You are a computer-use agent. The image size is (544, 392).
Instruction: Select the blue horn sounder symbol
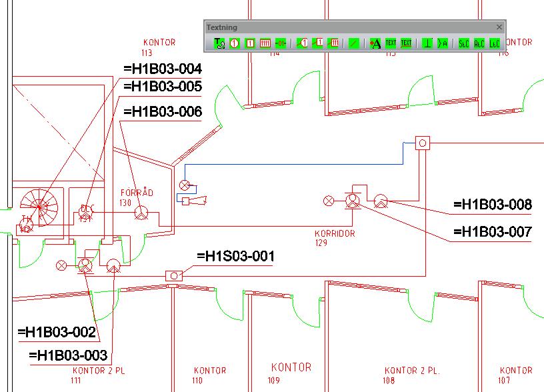point(195,201)
